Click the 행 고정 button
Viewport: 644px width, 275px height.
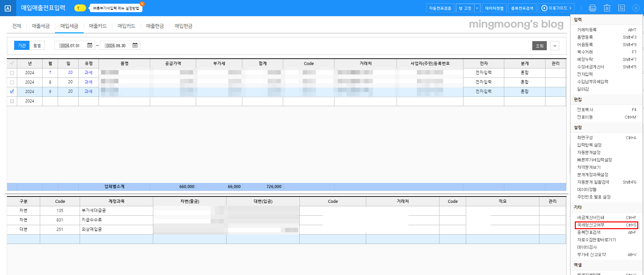tap(465, 8)
